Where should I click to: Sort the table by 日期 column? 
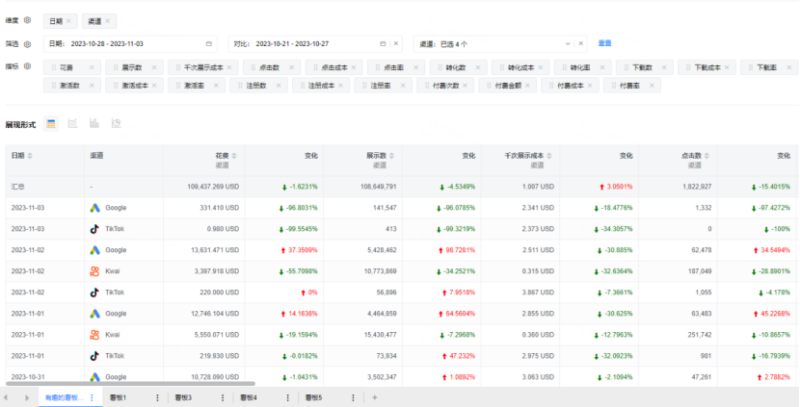pos(30,156)
